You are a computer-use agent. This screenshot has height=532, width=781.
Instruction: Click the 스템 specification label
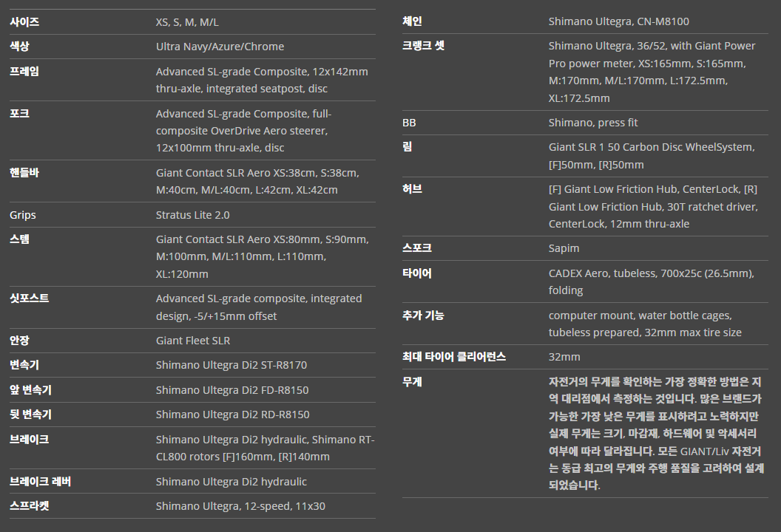[x=19, y=239]
